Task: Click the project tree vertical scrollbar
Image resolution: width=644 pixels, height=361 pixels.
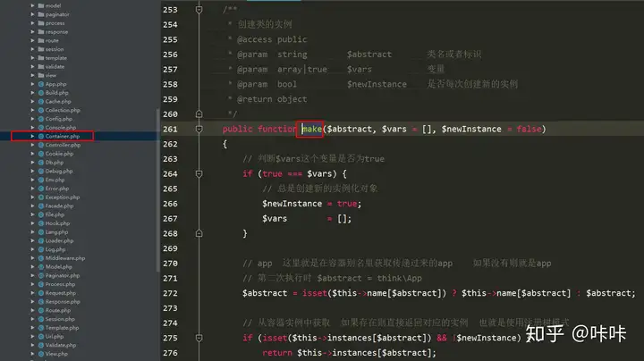Action: click(x=158, y=189)
